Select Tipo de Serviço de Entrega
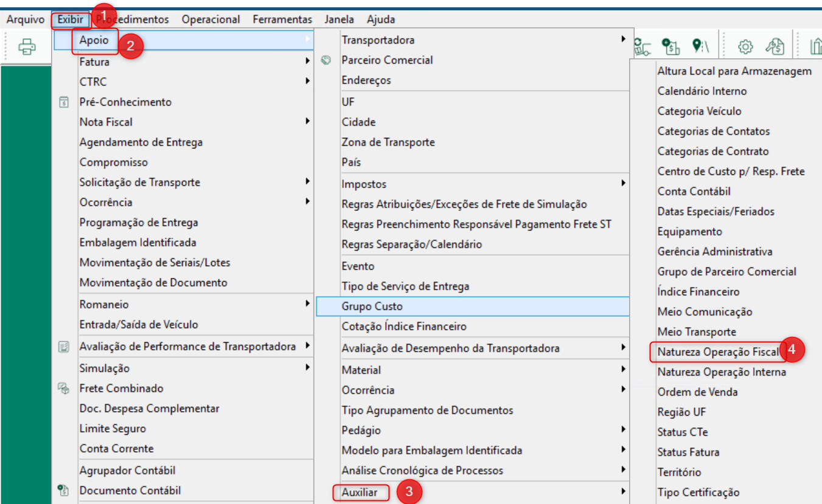822x504 pixels. point(405,286)
